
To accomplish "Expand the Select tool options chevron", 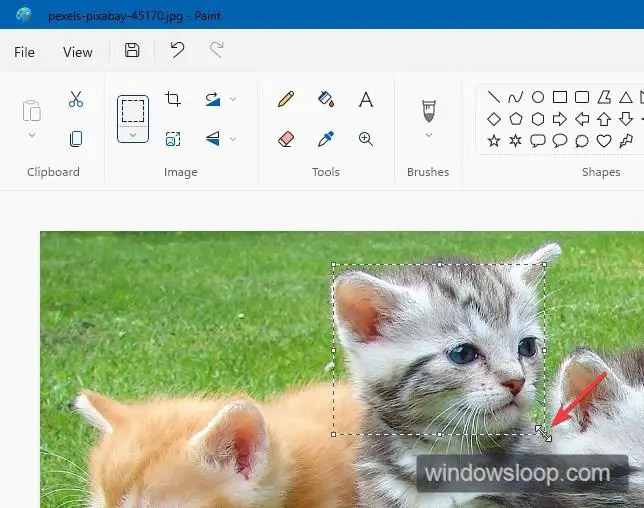I will pyautogui.click(x=133, y=134).
